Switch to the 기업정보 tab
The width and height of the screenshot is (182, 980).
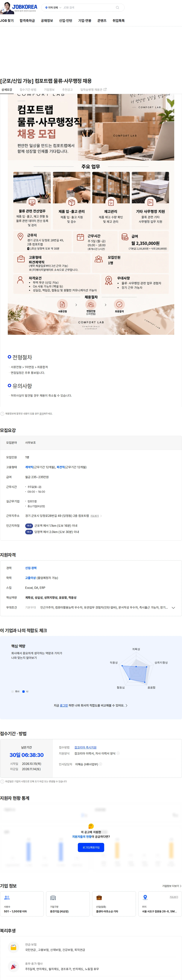(x=49, y=90)
